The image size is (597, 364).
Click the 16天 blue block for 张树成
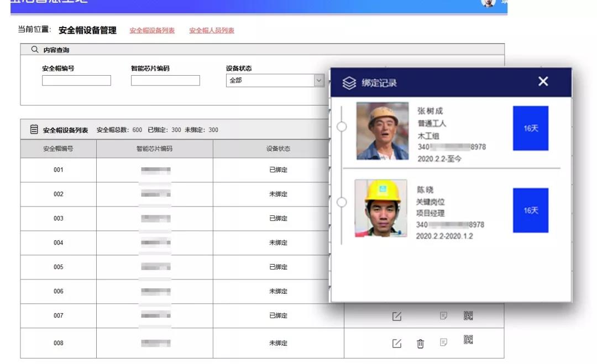530,128
